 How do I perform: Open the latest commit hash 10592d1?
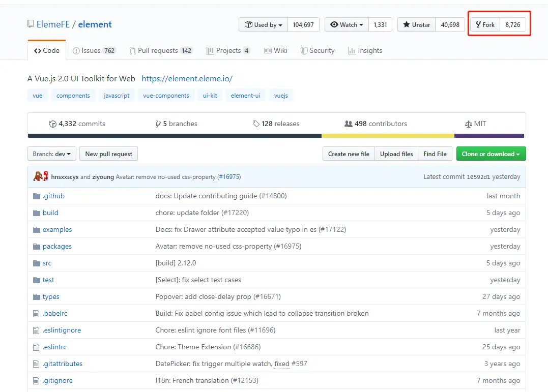pyautogui.click(x=478, y=177)
